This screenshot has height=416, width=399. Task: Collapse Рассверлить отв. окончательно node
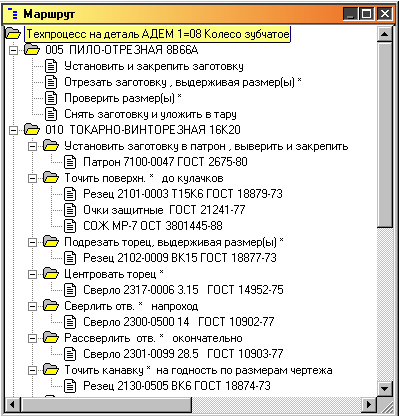click(x=32, y=338)
